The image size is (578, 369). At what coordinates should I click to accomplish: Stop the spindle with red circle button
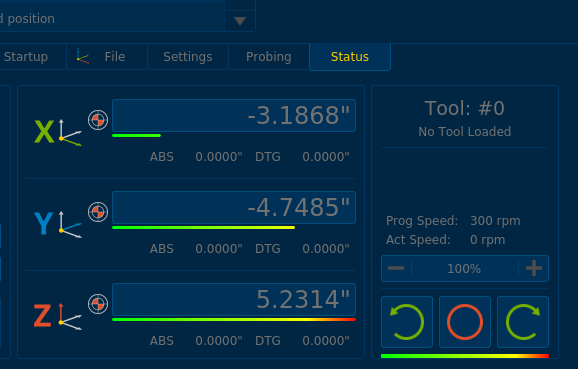pos(465,322)
